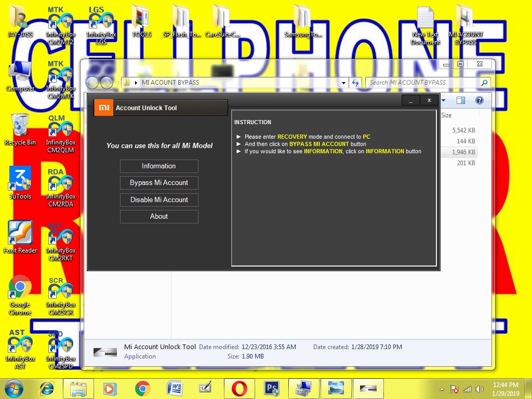Open JAY-JASS desktop folder

click(x=20, y=21)
